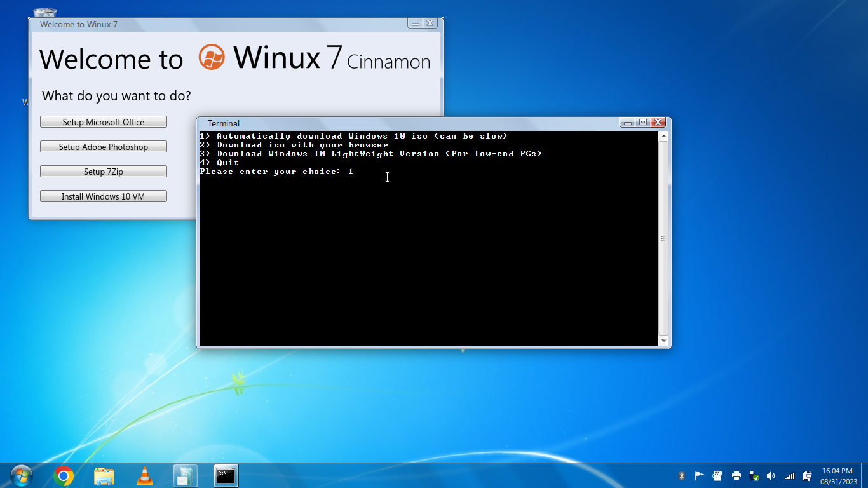The height and width of the screenshot is (488, 868).
Task: Open the Recycle Bin desktop icon
Action: [44, 12]
